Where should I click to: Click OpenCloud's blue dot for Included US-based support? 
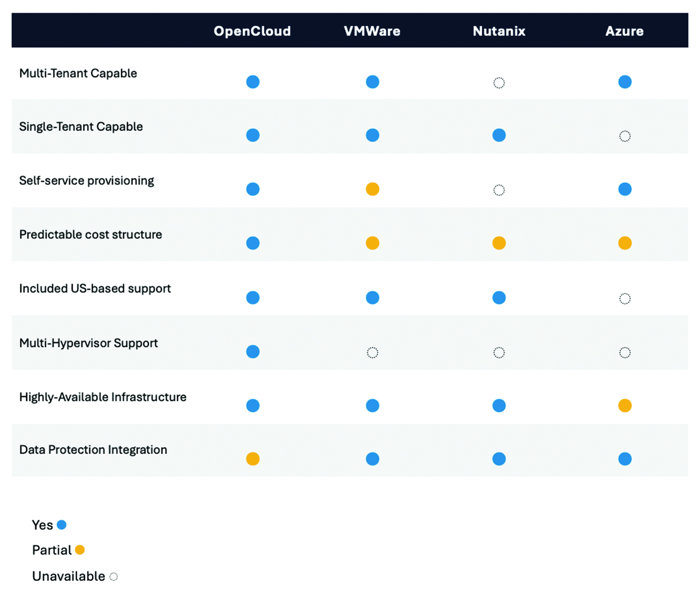(253, 297)
